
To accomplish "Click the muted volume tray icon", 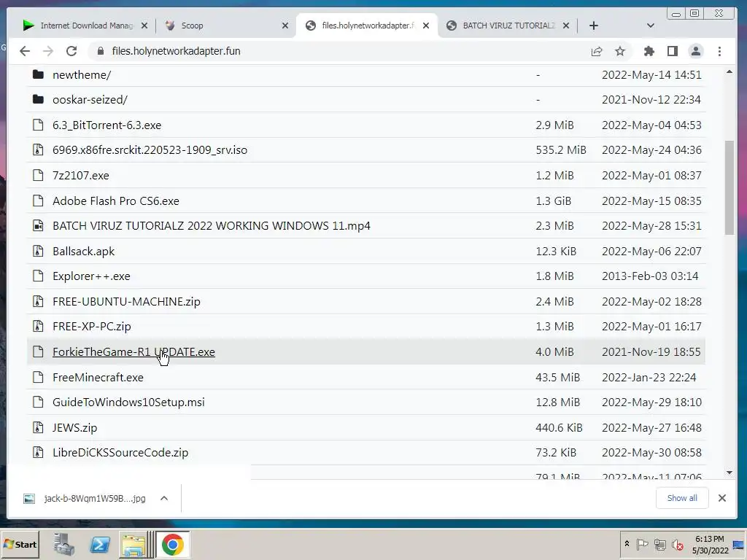I will [678, 545].
